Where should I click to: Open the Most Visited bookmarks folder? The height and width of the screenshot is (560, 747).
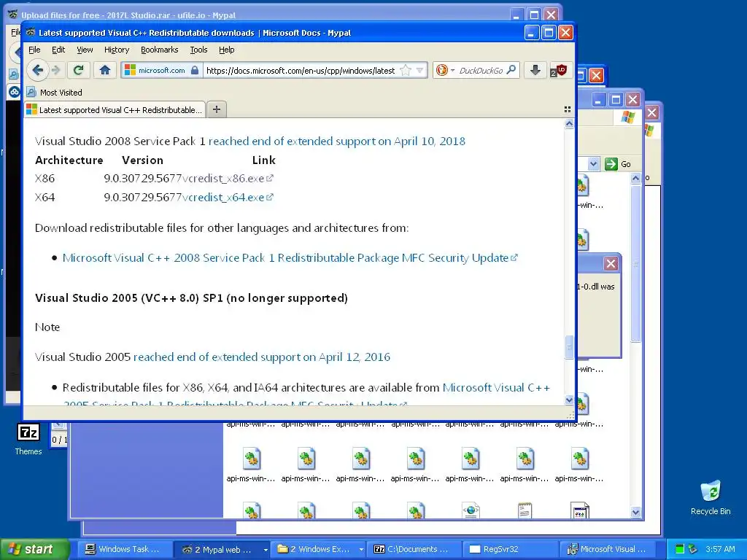pyautogui.click(x=54, y=93)
